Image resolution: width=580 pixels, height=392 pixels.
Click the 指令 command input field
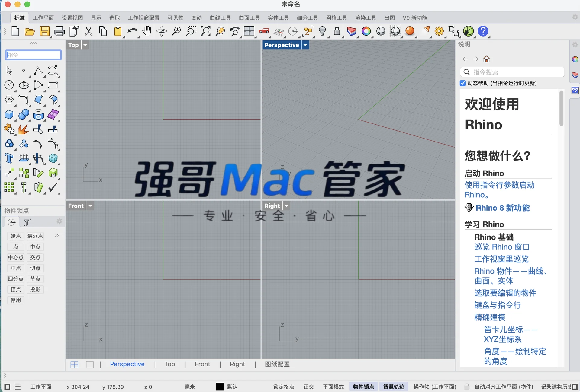coord(33,55)
